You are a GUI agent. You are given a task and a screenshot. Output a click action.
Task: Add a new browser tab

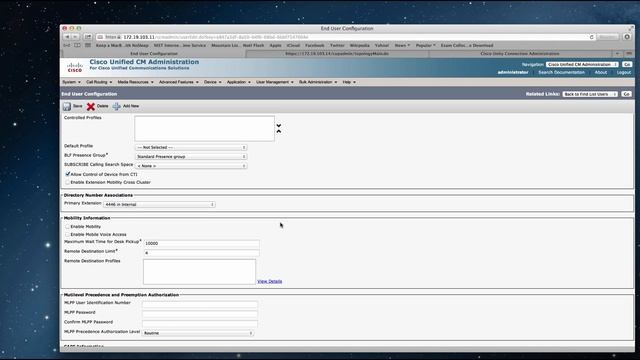pos(617,53)
